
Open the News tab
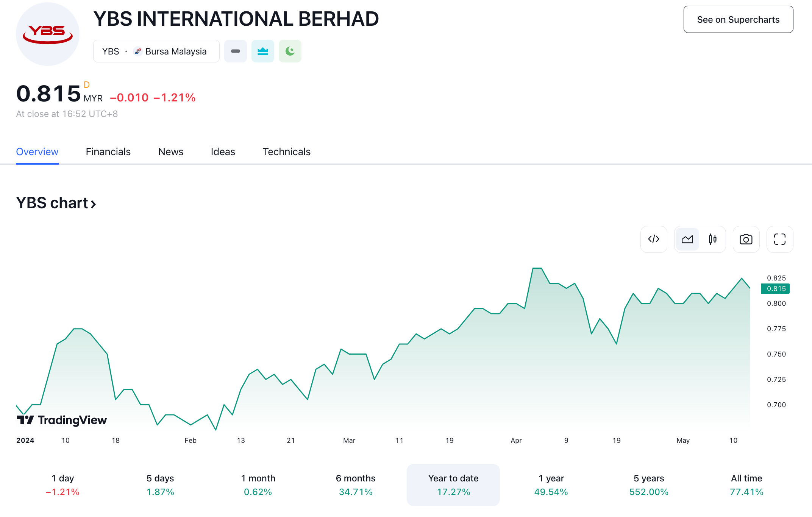[x=170, y=152]
